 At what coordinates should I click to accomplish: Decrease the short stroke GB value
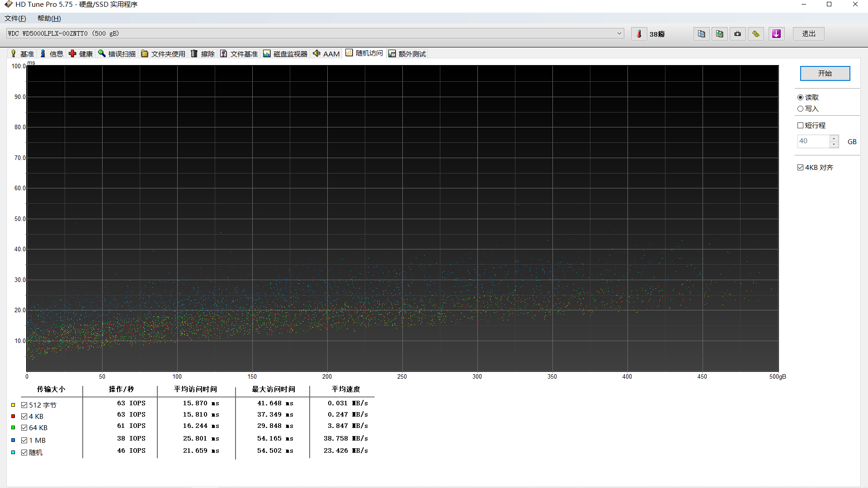[x=834, y=144]
